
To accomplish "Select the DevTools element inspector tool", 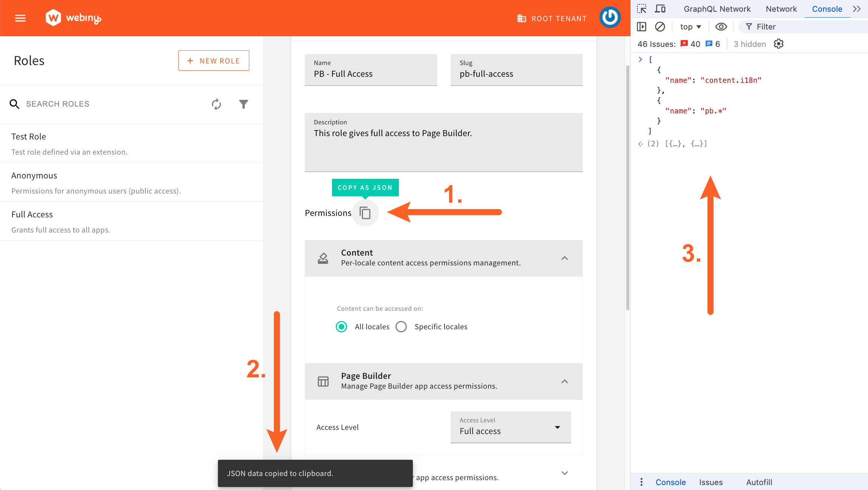I will coord(641,8).
